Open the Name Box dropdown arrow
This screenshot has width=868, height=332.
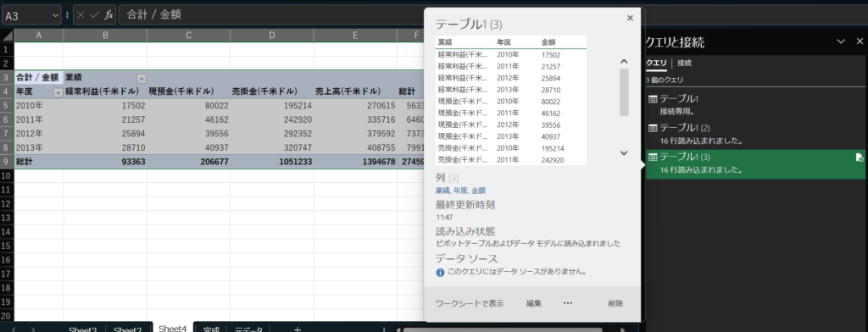coord(54,15)
